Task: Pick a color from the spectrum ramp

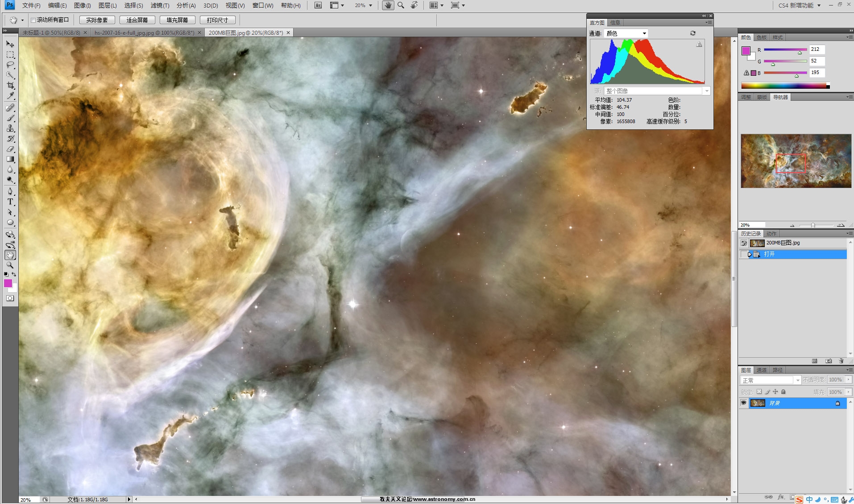Action: (x=785, y=86)
